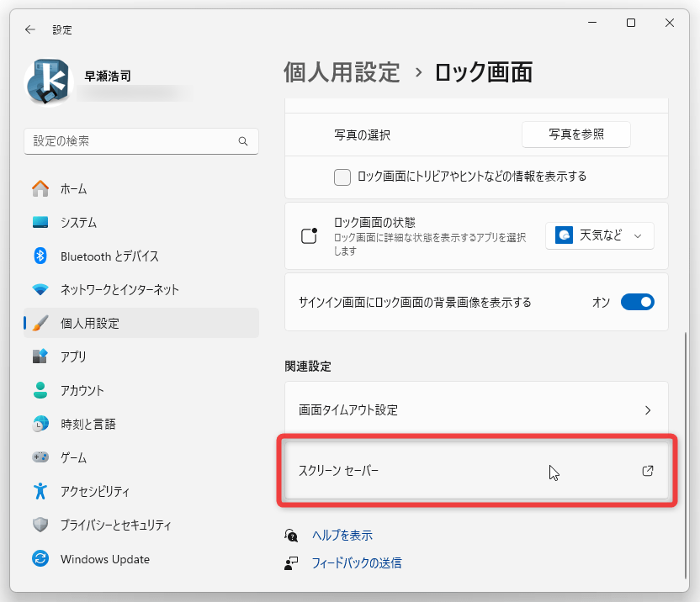The height and width of the screenshot is (602, 700).
Task: Select アクセシビリティ menu item
Action: [x=141, y=491]
